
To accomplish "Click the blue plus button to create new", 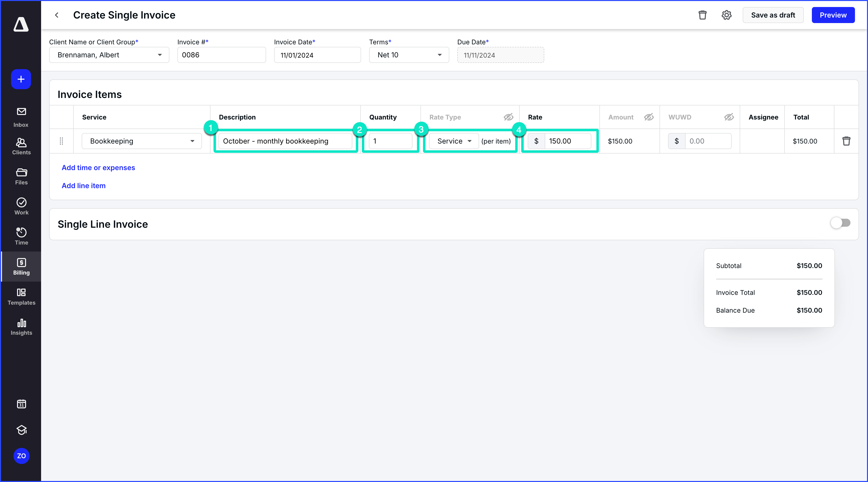I will tap(21, 79).
